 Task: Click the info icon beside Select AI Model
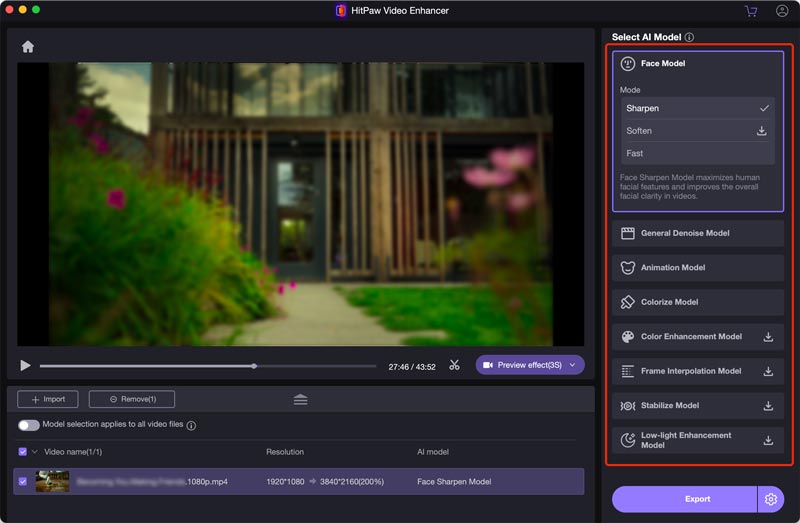tap(689, 37)
